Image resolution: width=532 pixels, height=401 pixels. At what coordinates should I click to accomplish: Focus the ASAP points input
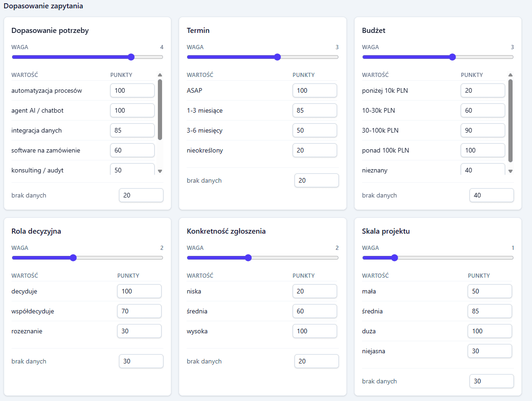315,90
